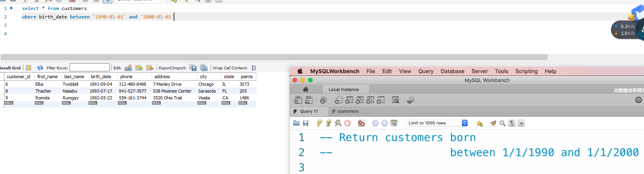
Task: Open script folder icon in query toolbar
Action: click(x=297, y=123)
